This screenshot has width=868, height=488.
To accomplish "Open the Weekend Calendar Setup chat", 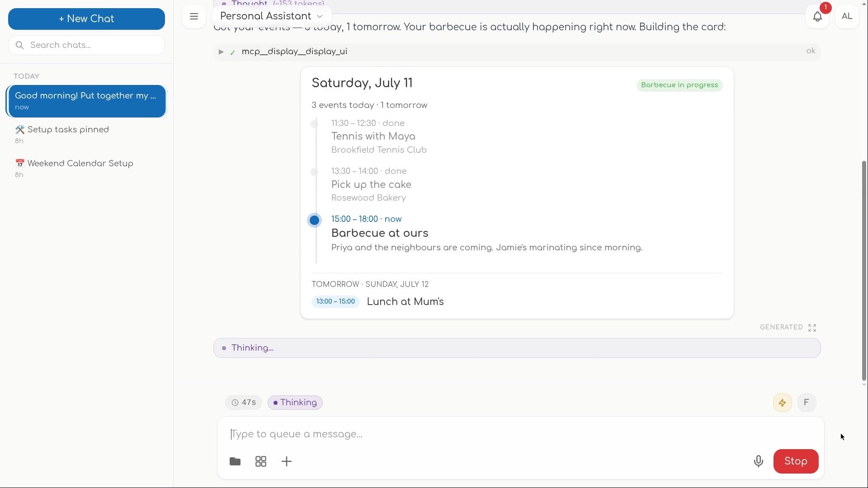I will click(86, 169).
